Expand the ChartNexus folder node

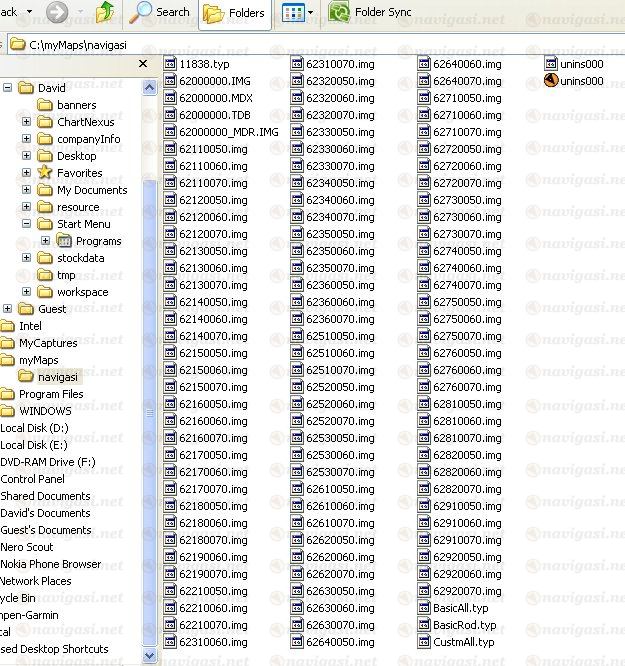pos(26,122)
